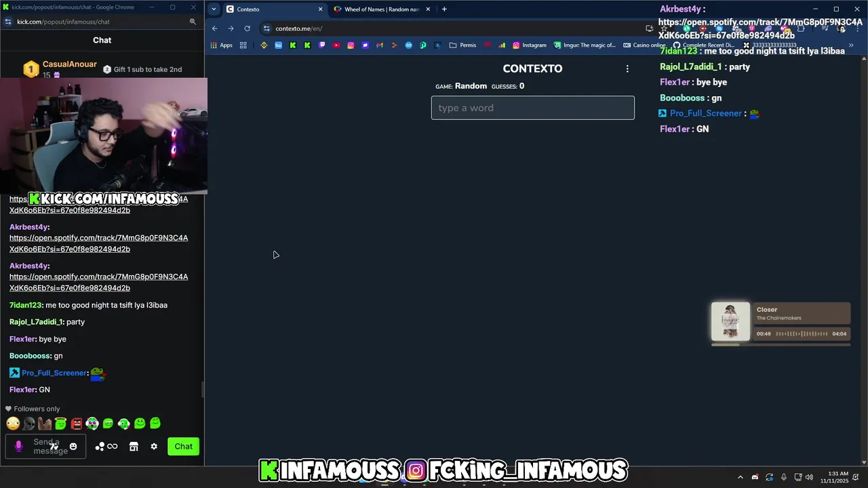Open the Kick shop storefront icon
The image size is (868, 488).
pyautogui.click(x=134, y=447)
